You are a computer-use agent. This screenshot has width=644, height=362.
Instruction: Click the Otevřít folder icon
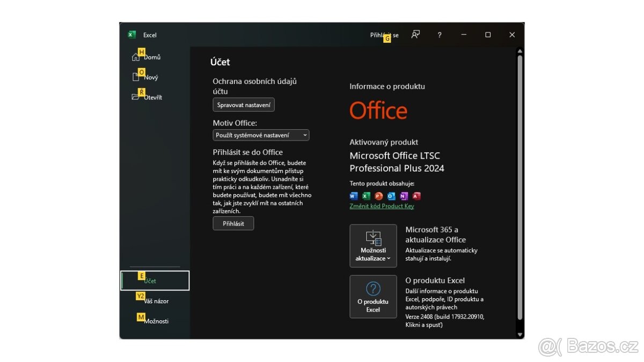(x=135, y=97)
